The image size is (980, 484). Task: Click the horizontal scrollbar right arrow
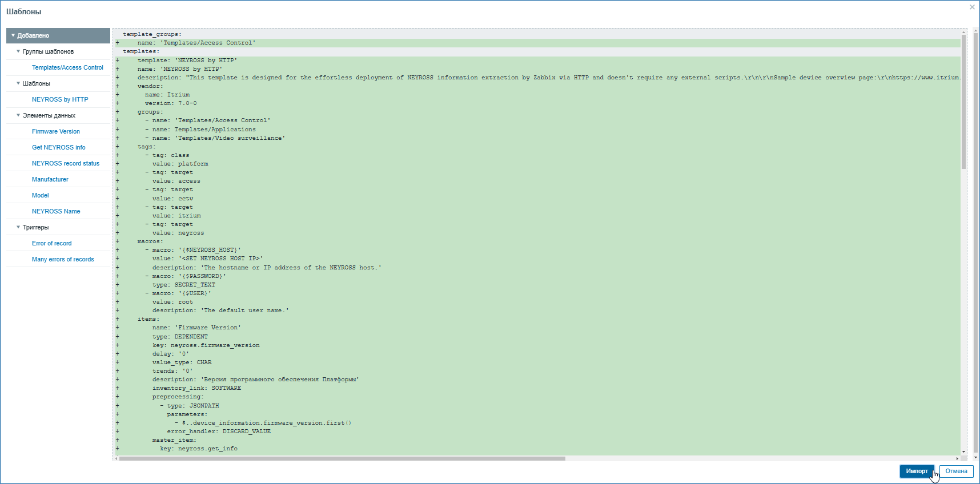(x=957, y=458)
